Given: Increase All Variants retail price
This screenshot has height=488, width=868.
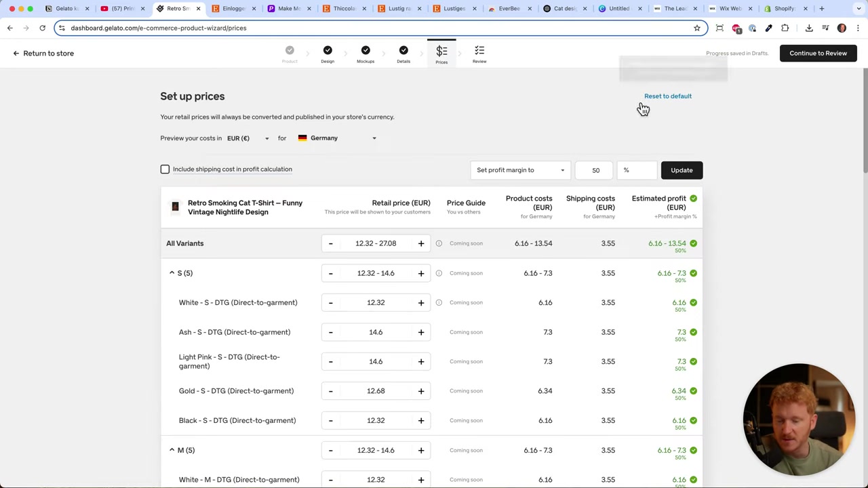Looking at the screenshot, I should 421,243.
